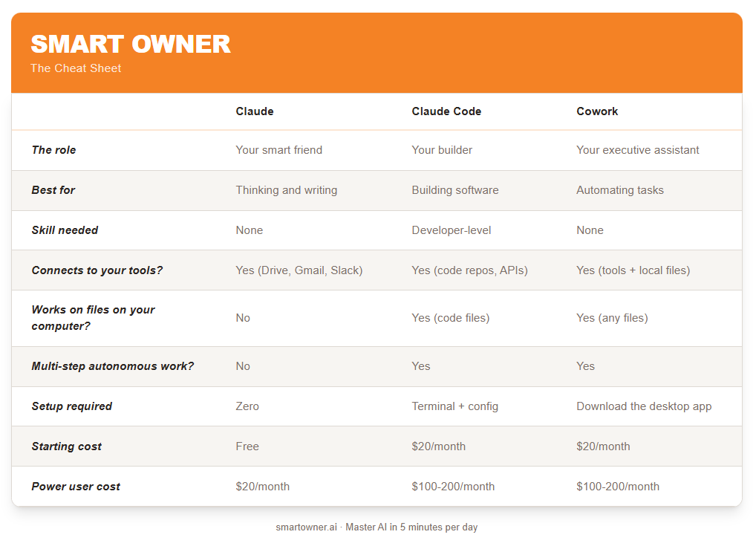Image resolution: width=756 pixels, height=549 pixels.
Task: Click 'Yes (tools + local files)' cell
Action: coord(633,270)
